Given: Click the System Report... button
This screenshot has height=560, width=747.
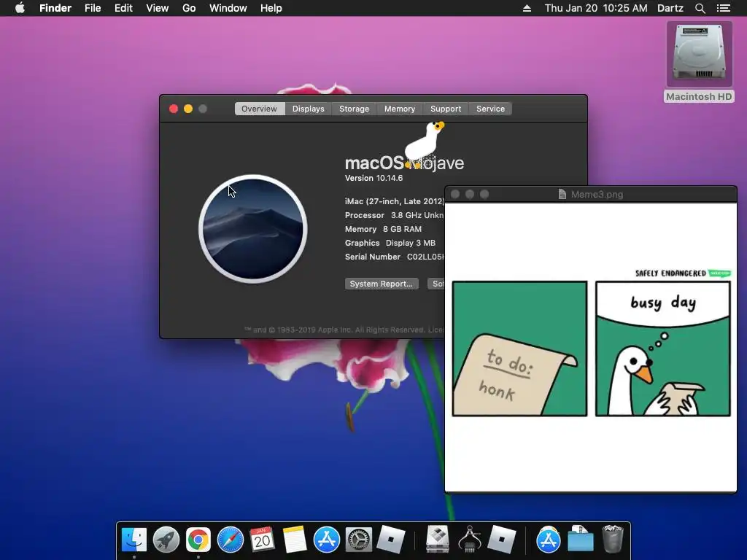Looking at the screenshot, I should [x=382, y=284].
